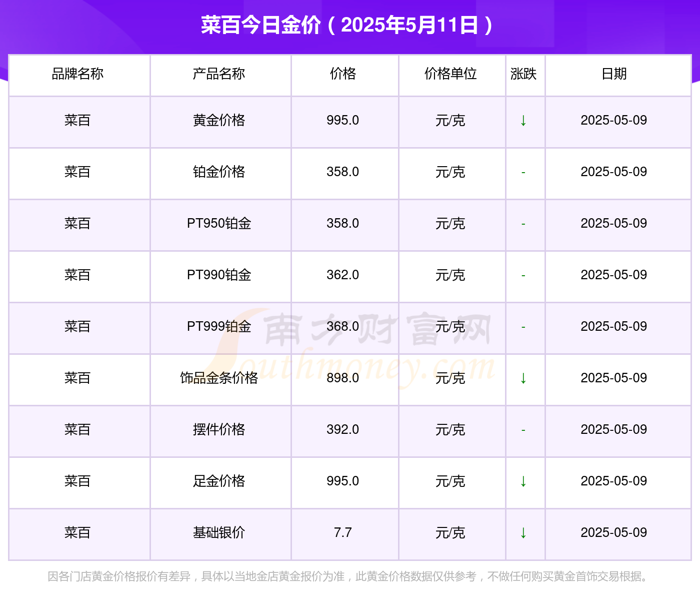Click 元/克 unit in 铂金价格 row

coord(450,172)
